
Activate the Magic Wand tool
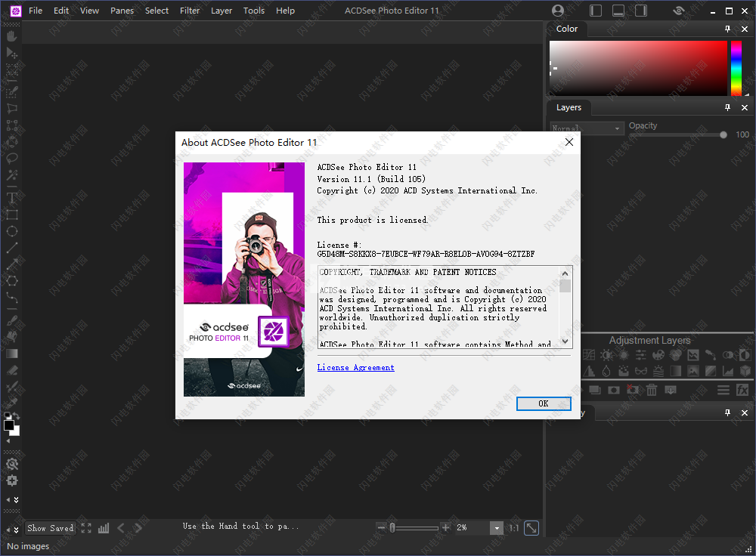12,175
